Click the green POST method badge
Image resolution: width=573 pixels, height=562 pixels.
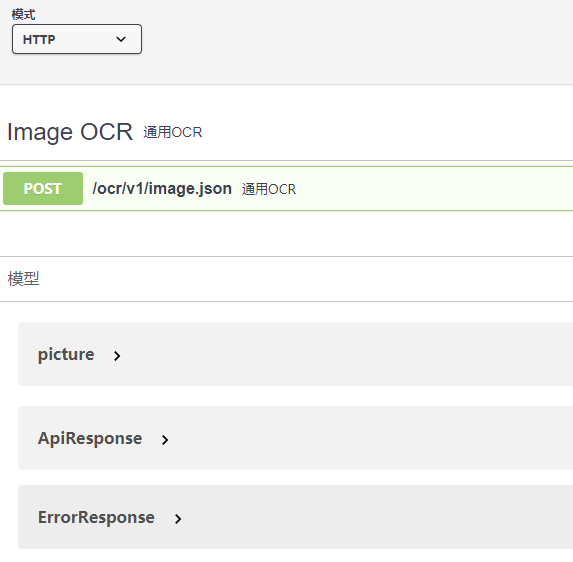(x=43, y=189)
